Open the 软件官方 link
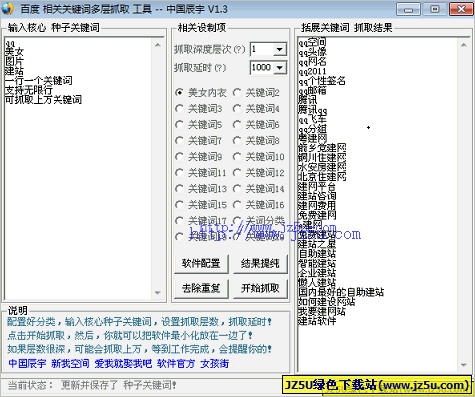This screenshot has width=475, height=397. tap(176, 363)
